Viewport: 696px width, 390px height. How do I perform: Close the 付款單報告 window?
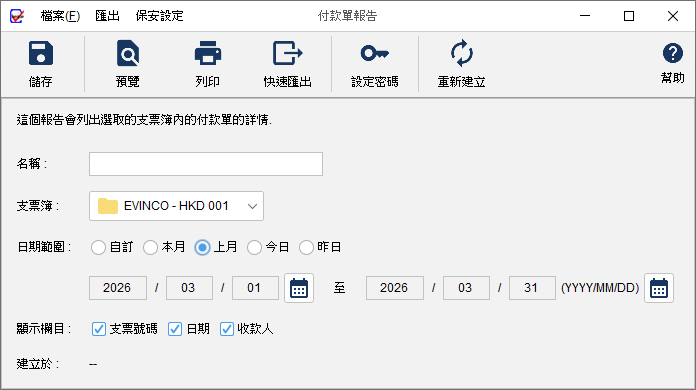672,16
